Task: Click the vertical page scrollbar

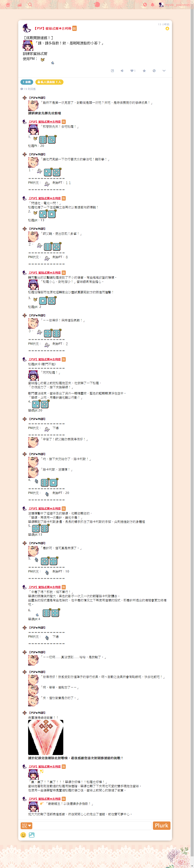Action: 192,434
